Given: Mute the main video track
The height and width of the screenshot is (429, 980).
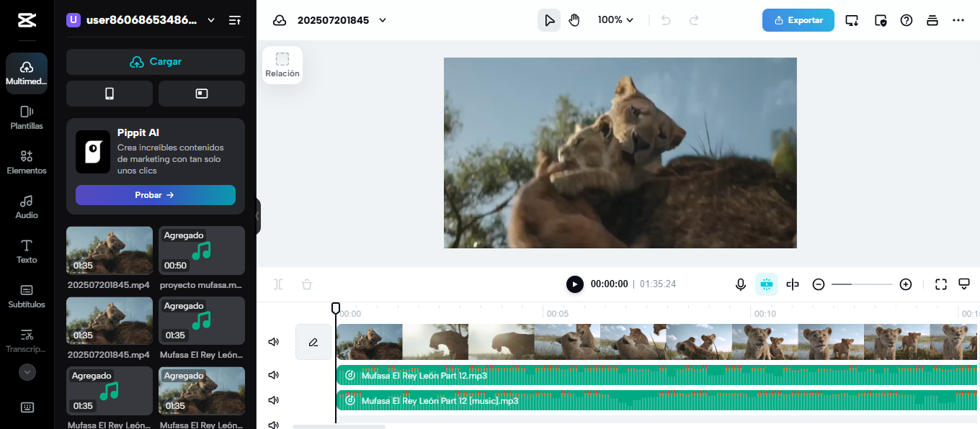Looking at the screenshot, I should (274, 342).
